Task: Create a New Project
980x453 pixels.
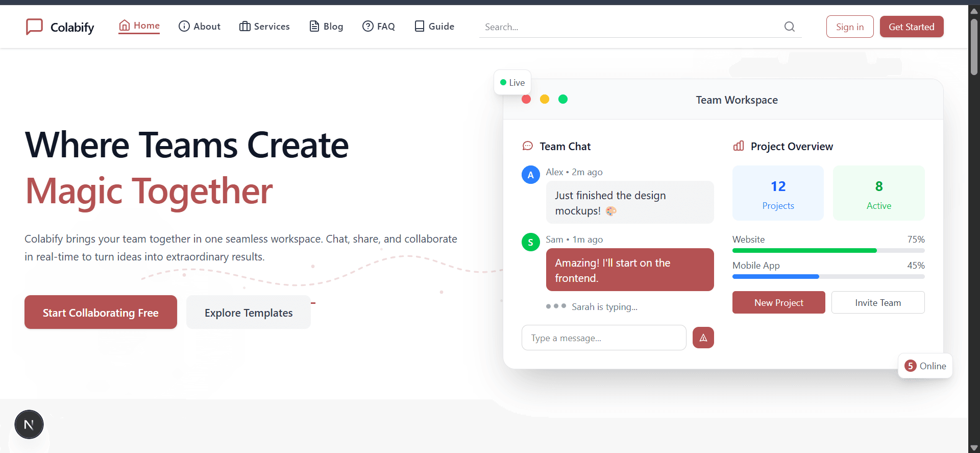Action: click(x=778, y=302)
